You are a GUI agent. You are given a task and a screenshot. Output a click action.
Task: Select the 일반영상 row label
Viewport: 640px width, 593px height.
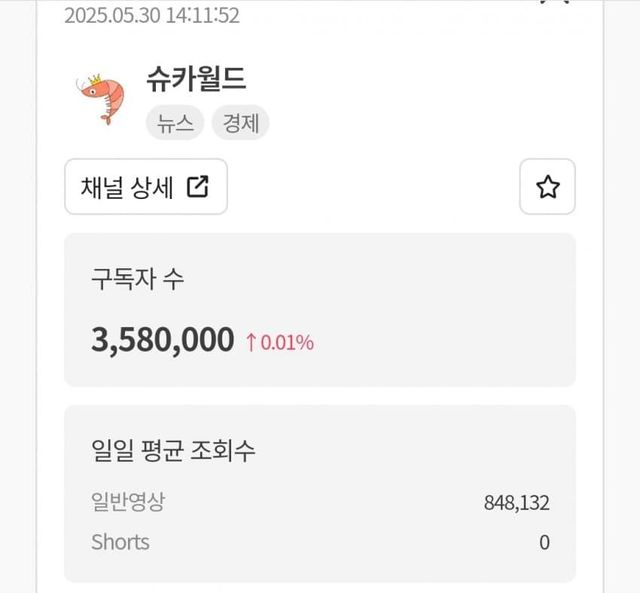(x=127, y=502)
